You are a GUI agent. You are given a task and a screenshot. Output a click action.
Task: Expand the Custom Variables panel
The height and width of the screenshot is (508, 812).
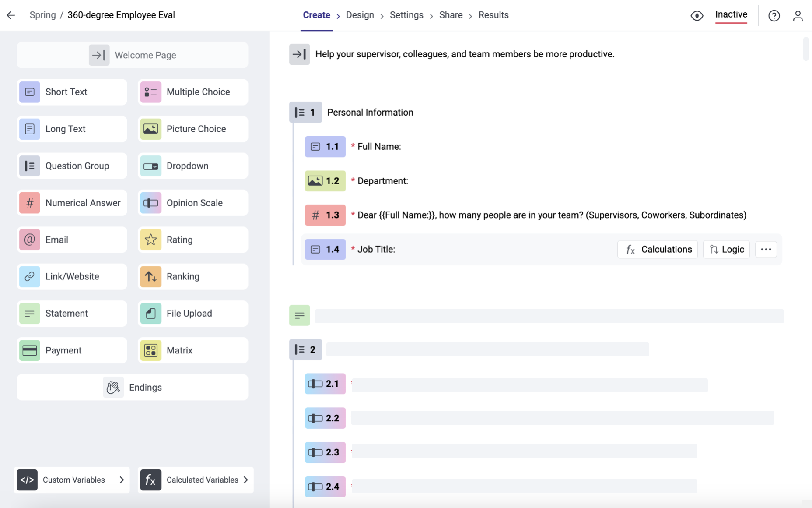(71, 480)
